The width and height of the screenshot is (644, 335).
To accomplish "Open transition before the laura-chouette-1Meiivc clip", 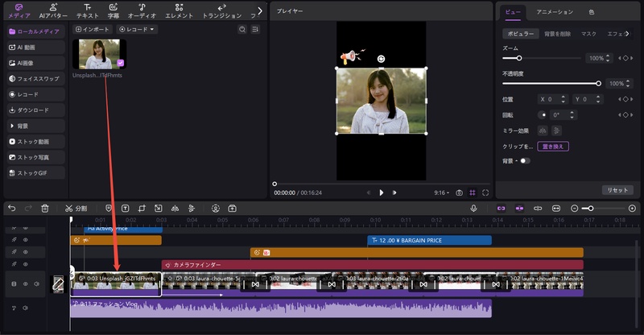I will tap(496, 284).
